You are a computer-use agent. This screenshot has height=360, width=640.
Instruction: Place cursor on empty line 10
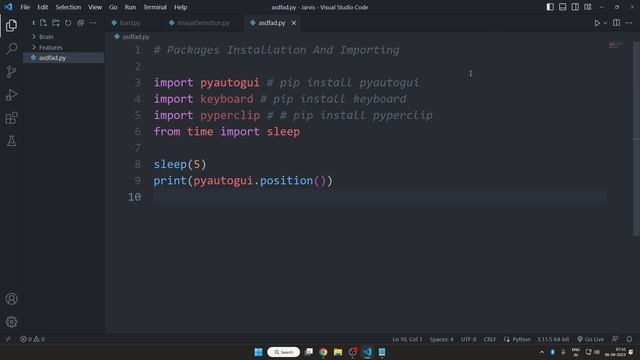pos(380,197)
